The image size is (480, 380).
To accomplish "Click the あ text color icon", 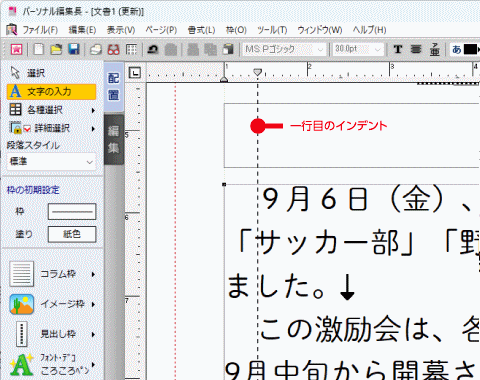I will 457,49.
